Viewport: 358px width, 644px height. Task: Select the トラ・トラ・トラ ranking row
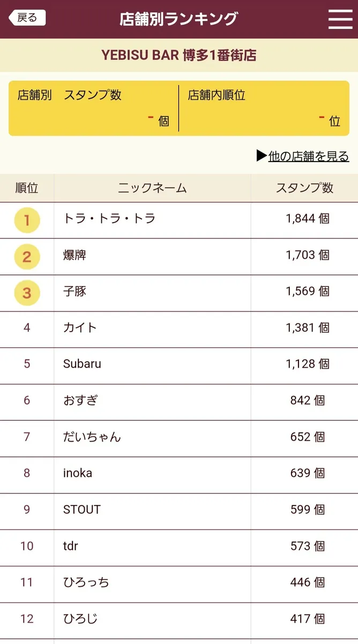[x=179, y=220]
